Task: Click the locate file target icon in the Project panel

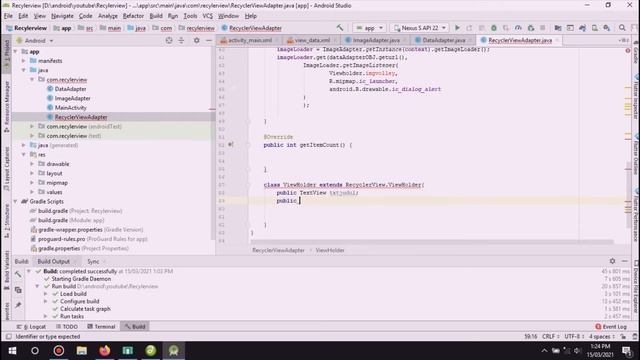Action: 169,40
